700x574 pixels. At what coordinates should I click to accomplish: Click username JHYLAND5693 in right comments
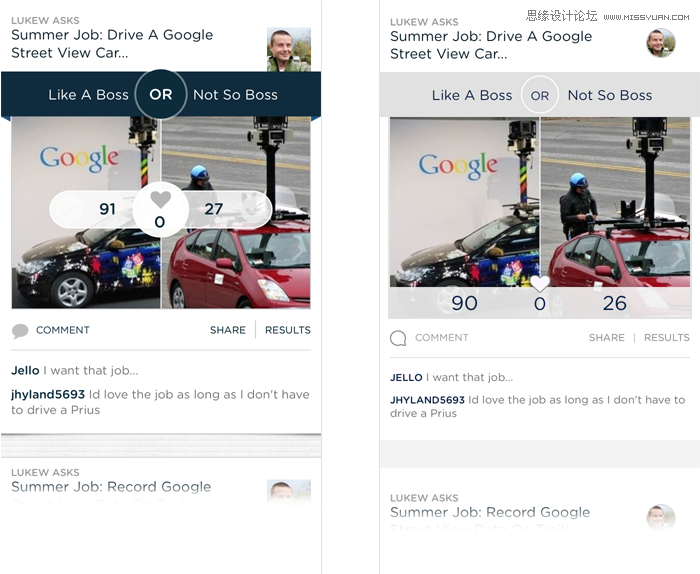(427, 400)
